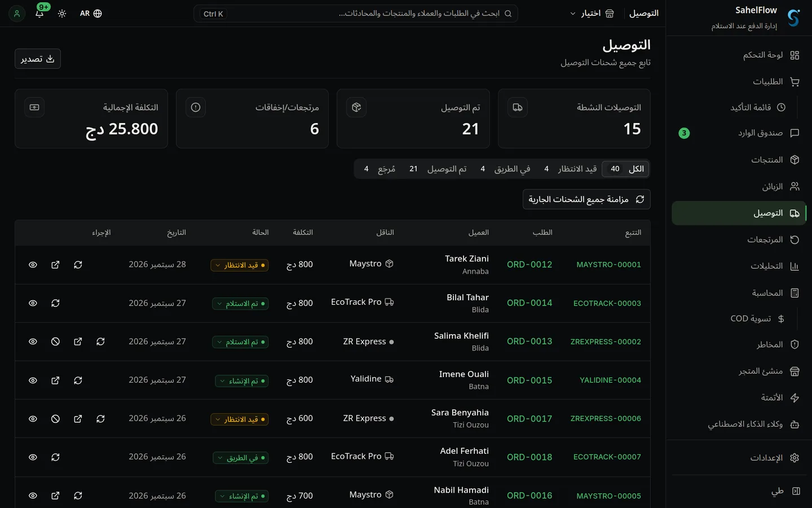Viewport: 812px width, 508px height.
Task: Open منشئ المتجر in sidebar
Action: point(739,371)
